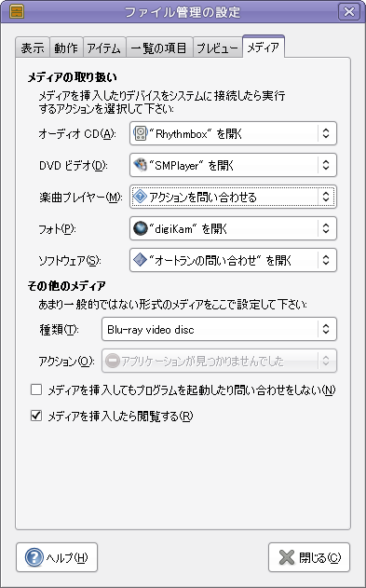Click the gray X icon on 閉じる button
This screenshot has width=366, height=588.
tap(287, 557)
